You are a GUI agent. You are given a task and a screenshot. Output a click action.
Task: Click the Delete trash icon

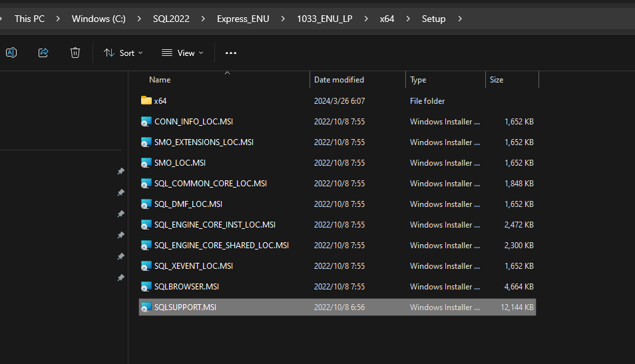pyautogui.click(x=75, y=53)
